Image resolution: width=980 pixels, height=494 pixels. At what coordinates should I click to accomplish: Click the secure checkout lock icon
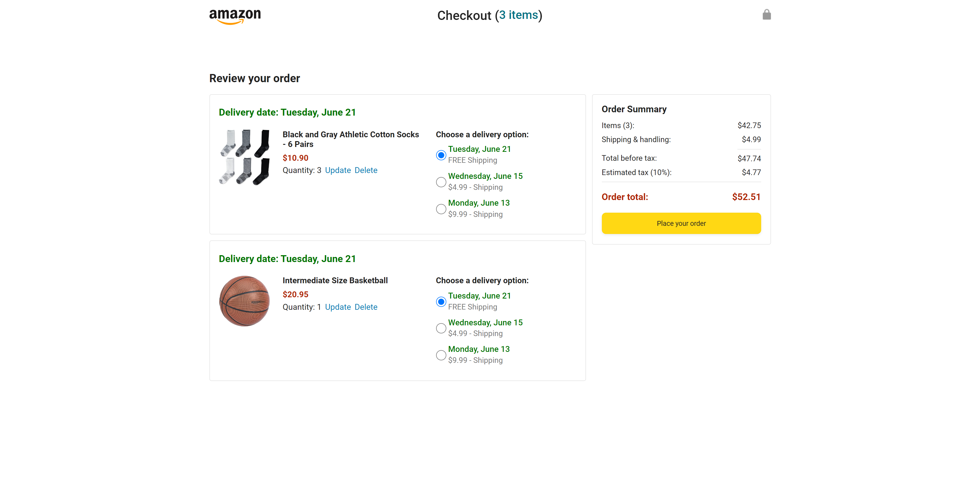pyautogui.click(x=766, y=15)
